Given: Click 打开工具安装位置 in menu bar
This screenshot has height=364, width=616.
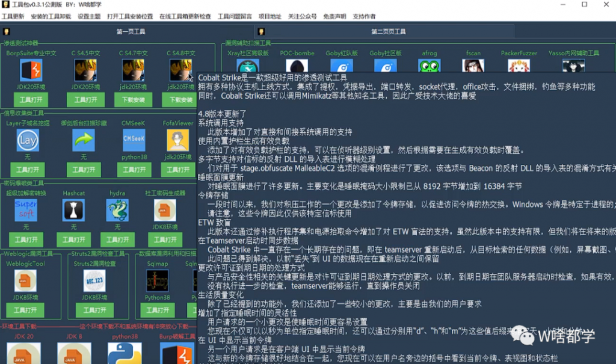Looking at the screenshot, I should tap(130, 16).
